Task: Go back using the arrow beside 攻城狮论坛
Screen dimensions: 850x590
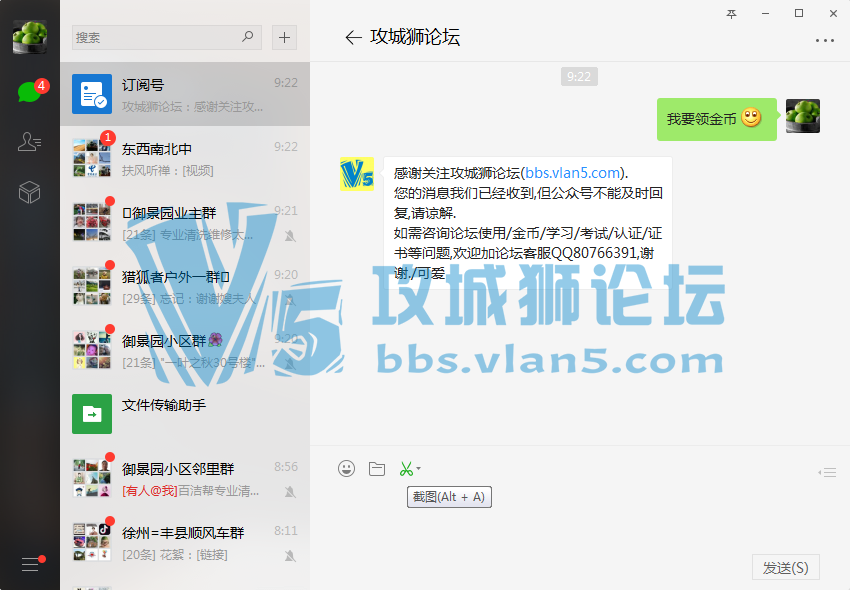Action: [x=353, y=37]
